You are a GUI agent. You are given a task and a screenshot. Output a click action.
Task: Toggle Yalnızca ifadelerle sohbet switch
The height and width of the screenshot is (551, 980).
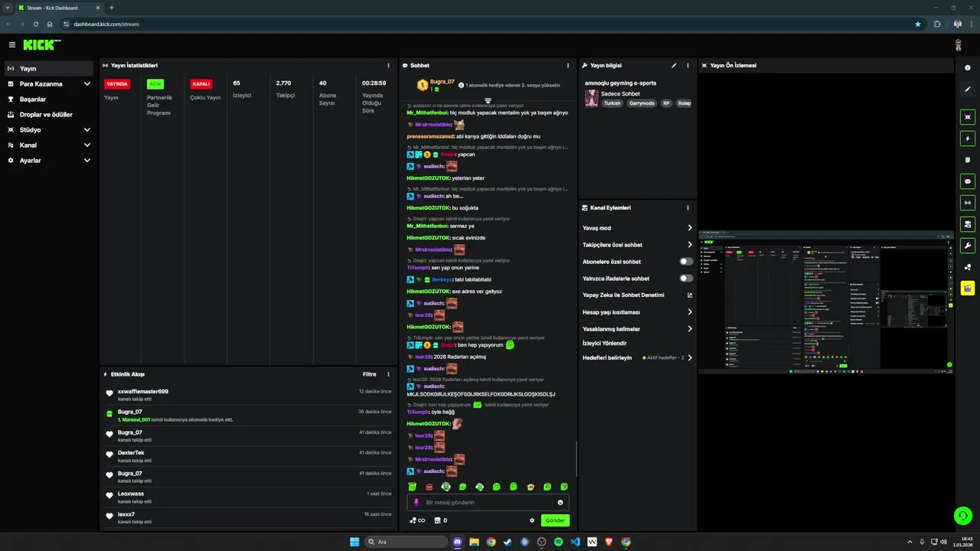tap(686, 279)
